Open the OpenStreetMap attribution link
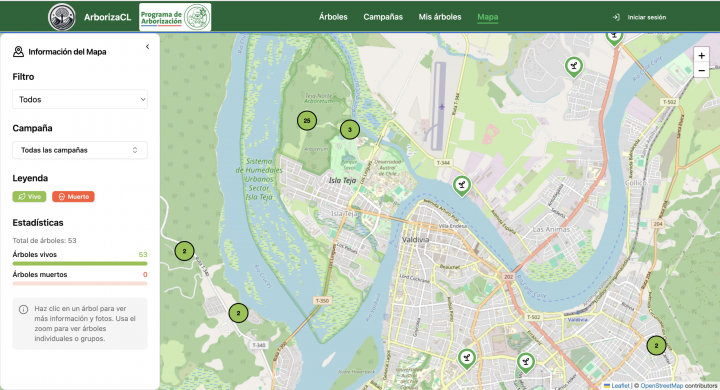720x390 pixels. click(661, 386)
